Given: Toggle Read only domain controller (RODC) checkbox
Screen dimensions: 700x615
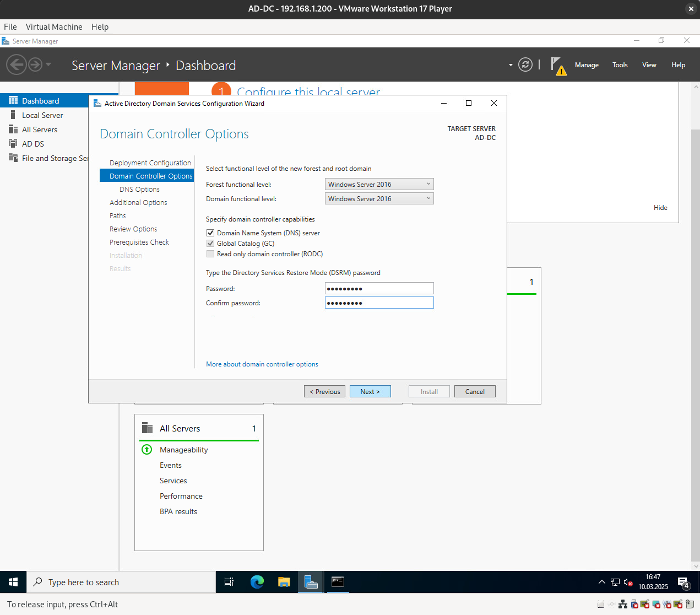Looking at the screenshot, I should tap(210, 254).
